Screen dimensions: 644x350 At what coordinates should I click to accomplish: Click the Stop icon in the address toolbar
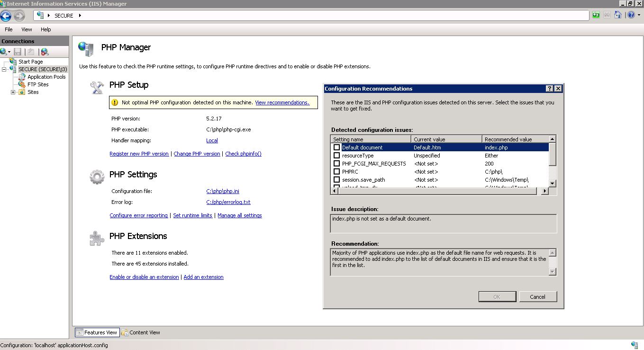click(x=607, y=15)
